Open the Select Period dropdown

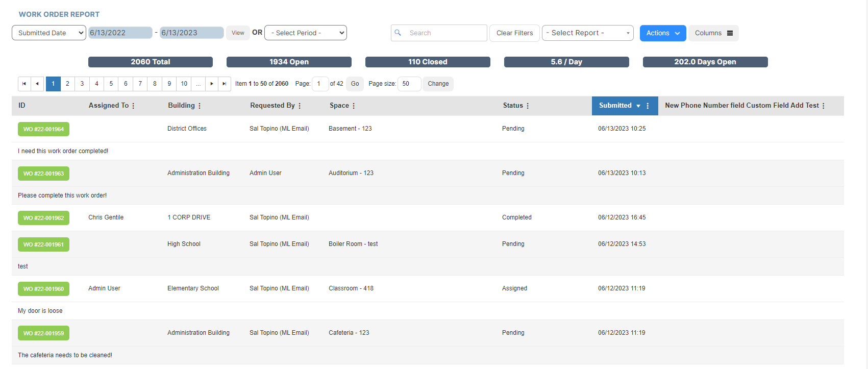[306, 33]
